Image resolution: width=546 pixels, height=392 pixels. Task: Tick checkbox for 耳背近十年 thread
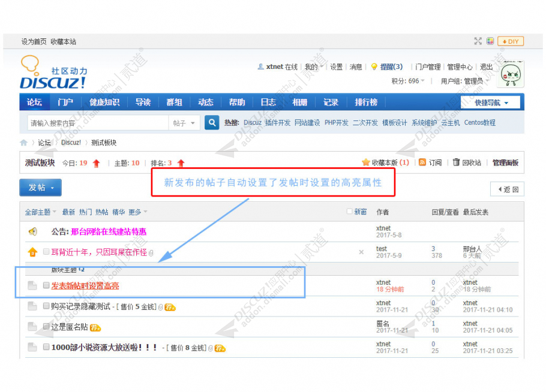(46, 252)
